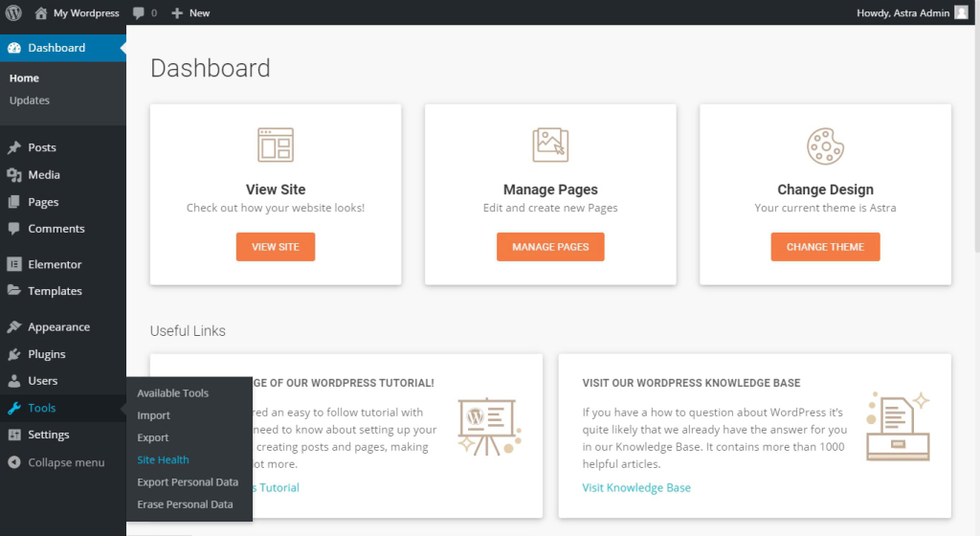The height and width of the screenshot is (536, 980).
Task: Click the Astra Admin avatar image
Action: pyautogui.click(x=961, y=13)
